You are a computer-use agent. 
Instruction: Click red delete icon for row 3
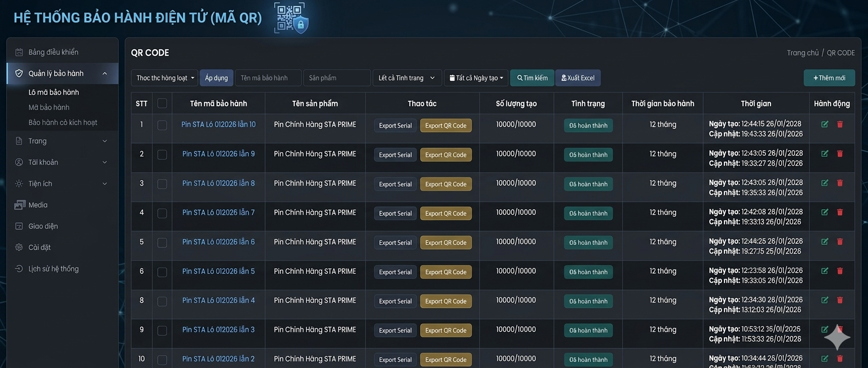click(840, 183)
